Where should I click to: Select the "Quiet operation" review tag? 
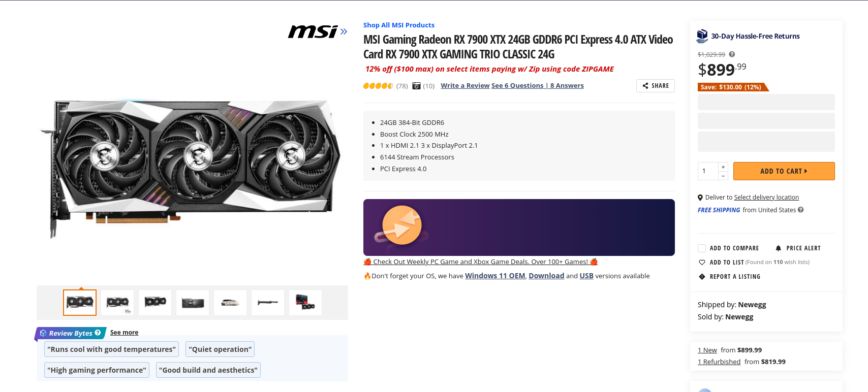point(220,349)
